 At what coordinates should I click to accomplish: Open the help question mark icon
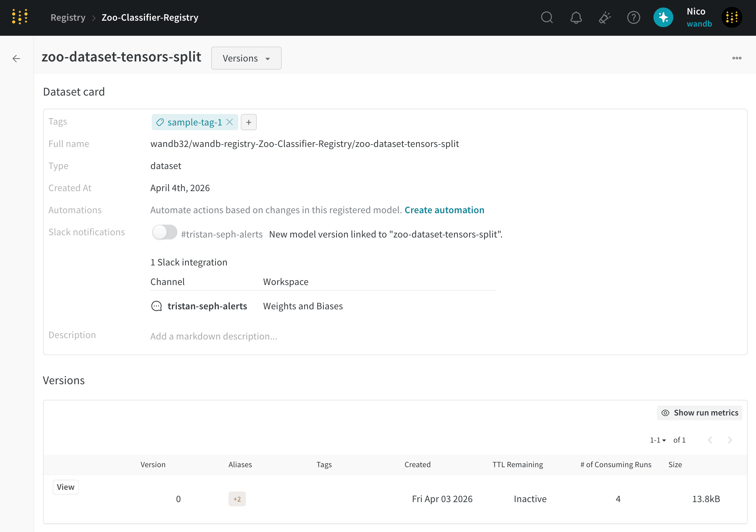(x=634, y=17)
